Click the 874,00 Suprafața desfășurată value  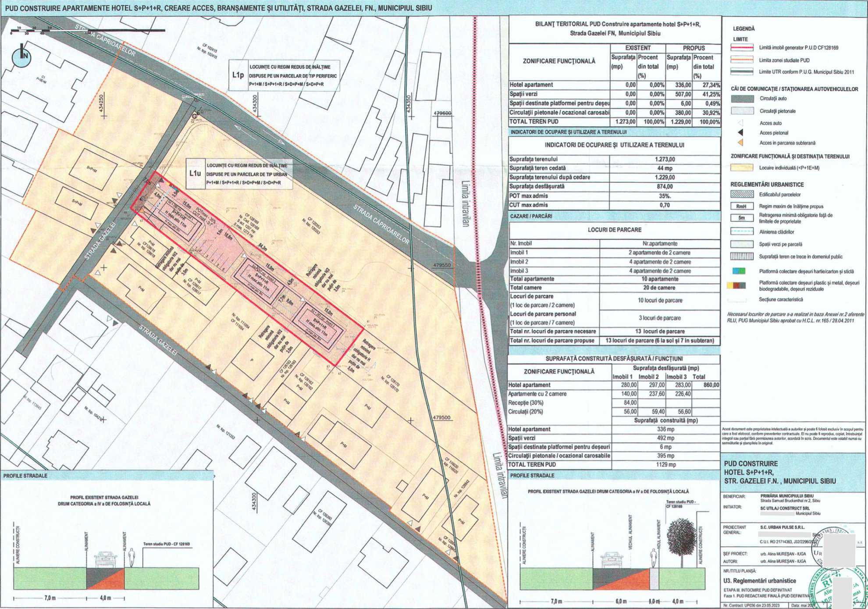point(665,187)
